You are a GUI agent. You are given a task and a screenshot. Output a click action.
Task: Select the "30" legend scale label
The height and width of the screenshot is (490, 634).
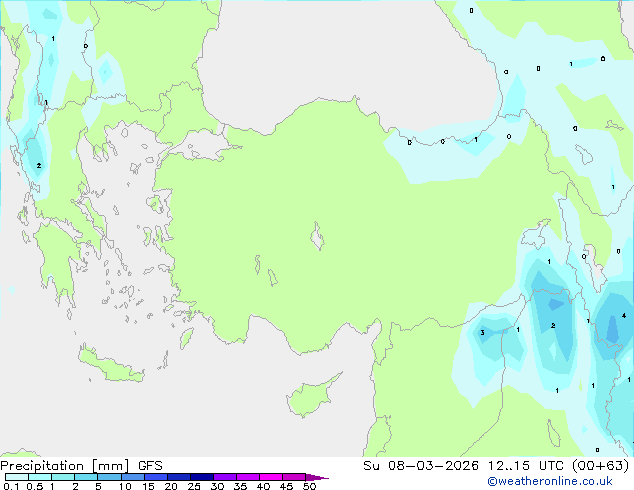(x=217, y=486)
